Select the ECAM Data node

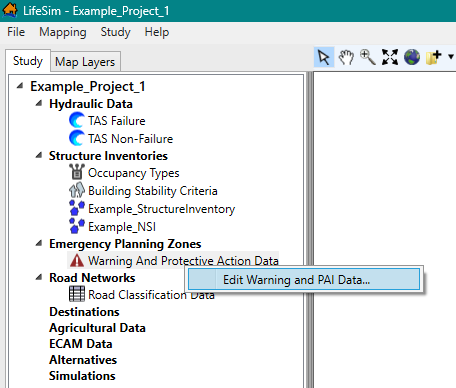pyautogui.click(x=81, y=344)
